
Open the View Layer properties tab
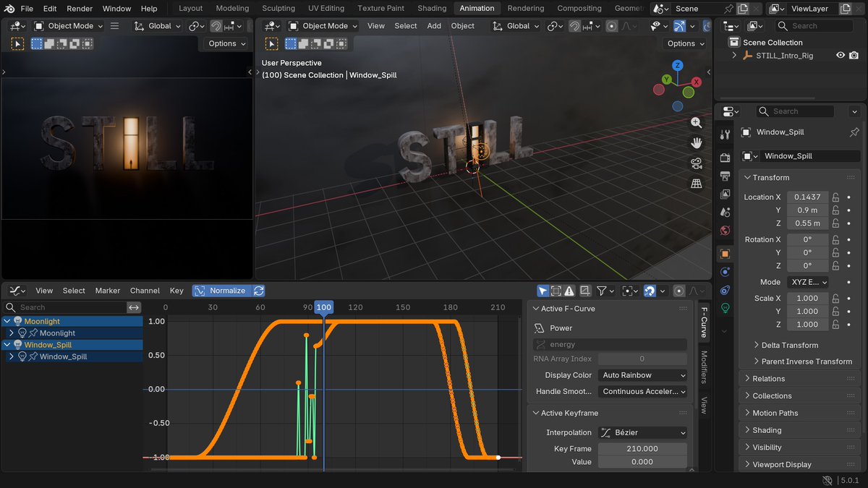tap(726, 194)
